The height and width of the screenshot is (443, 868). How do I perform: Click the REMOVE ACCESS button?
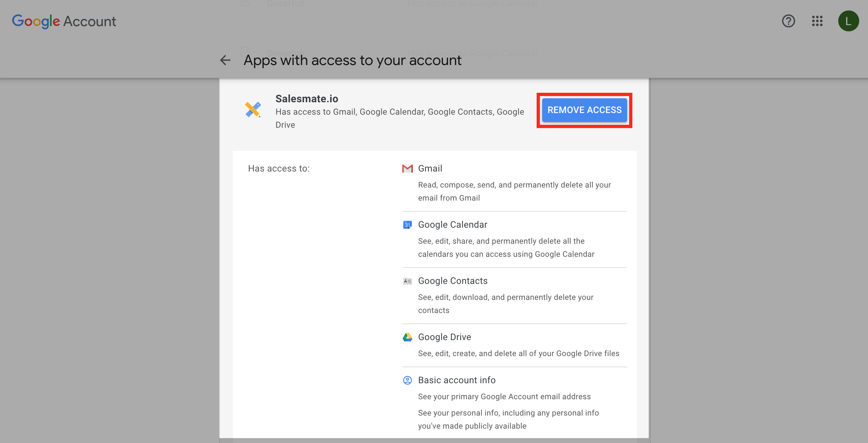584,110
